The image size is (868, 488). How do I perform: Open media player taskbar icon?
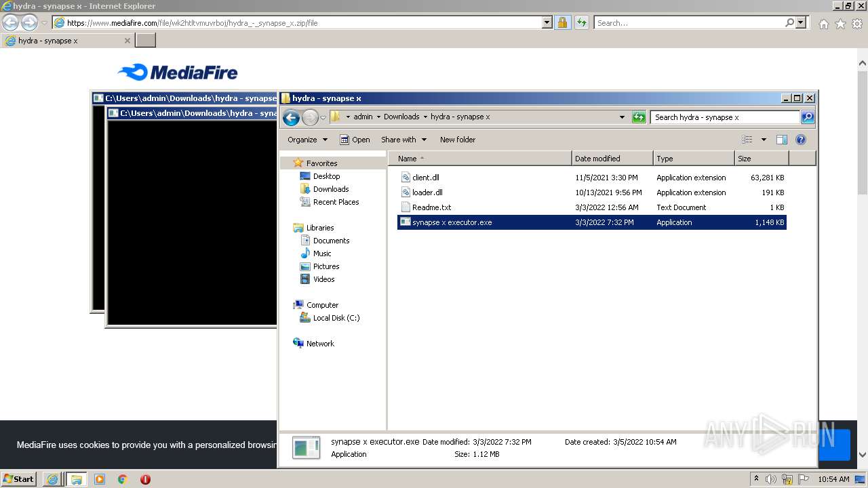pos(100,479)
